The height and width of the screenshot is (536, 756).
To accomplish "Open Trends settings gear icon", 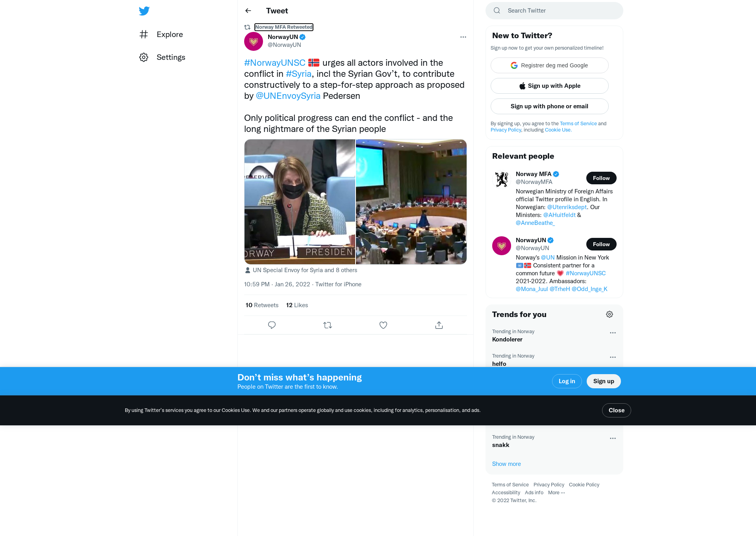I will pyautogui.click(x=610, y=314).
